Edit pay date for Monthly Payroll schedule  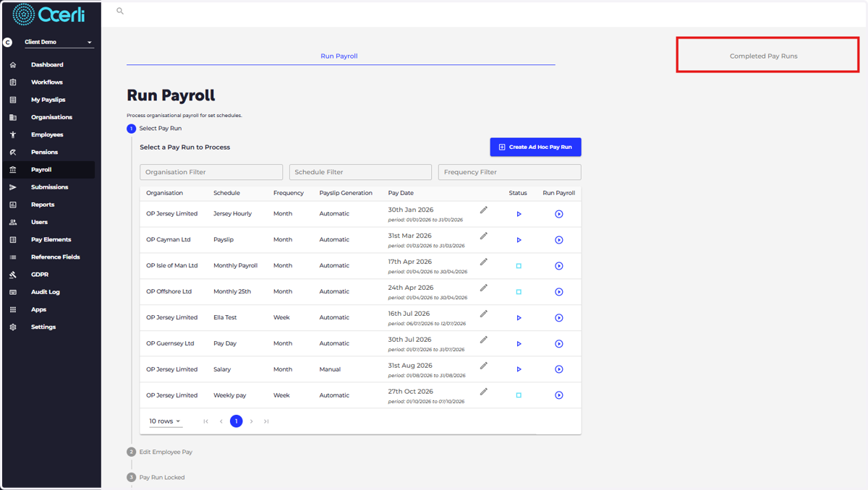click(x=484, y=262)
